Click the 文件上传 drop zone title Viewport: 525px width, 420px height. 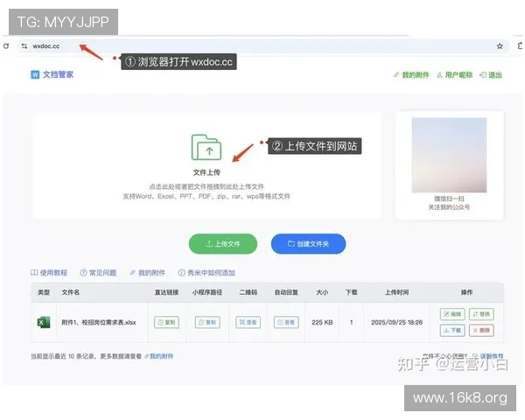click(x=206, y=172)
